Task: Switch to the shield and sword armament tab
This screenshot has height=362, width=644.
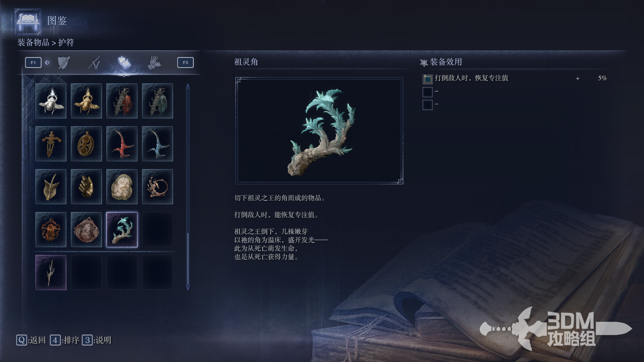Action: [x=63, y=63]
